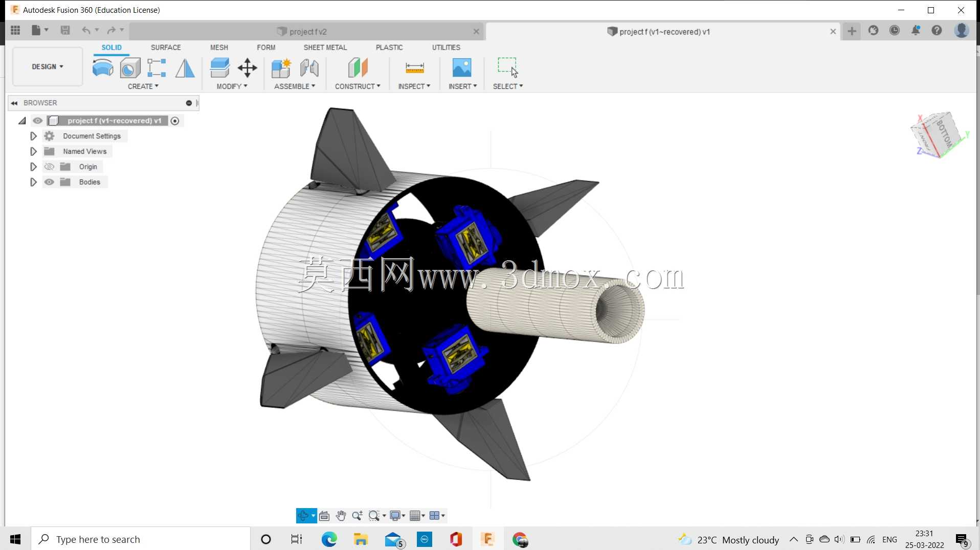Click the Fit zoom window icon
Image resolution: width=980 pixels, height=550 pixels.
click(374, 516)
